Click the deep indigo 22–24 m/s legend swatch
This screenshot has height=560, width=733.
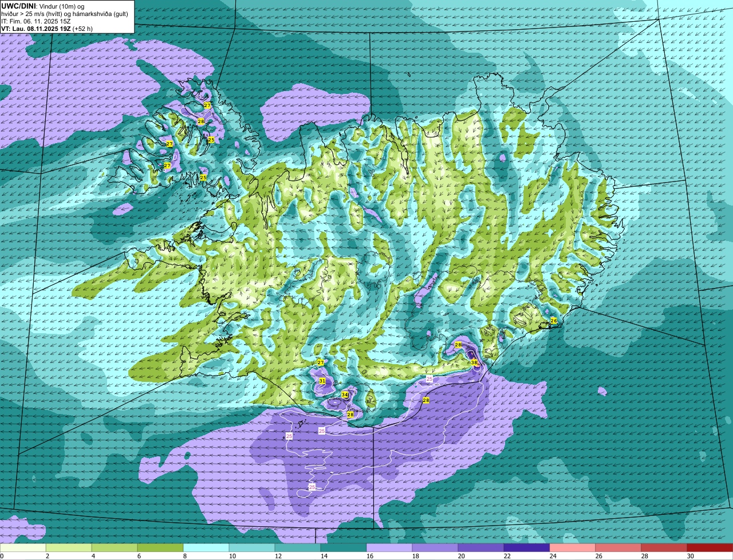(527, 548)
